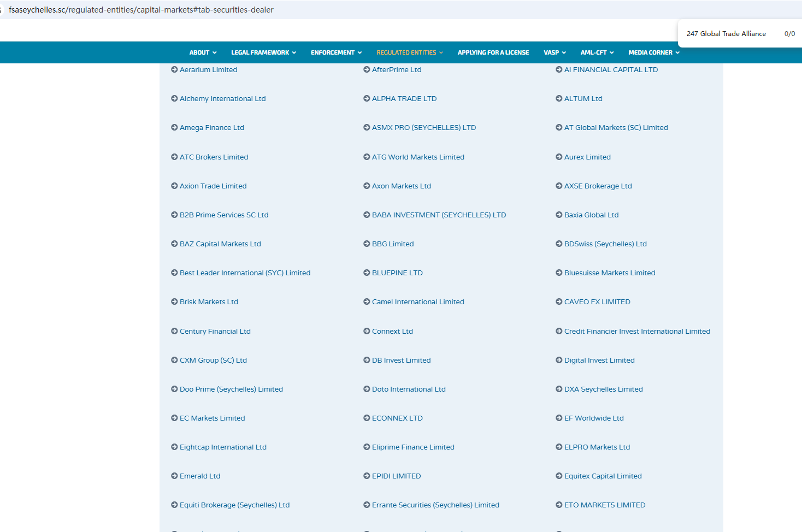The height and width of the screenshot is (532, 802).
Task: Click the 0/0 find match counter
Action: point(789,33)
